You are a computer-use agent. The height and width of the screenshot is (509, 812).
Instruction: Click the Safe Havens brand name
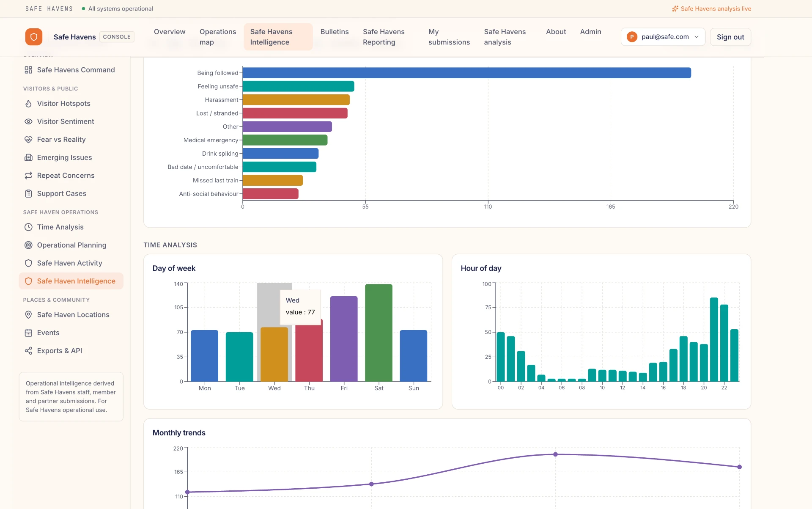tap(74, 37)
